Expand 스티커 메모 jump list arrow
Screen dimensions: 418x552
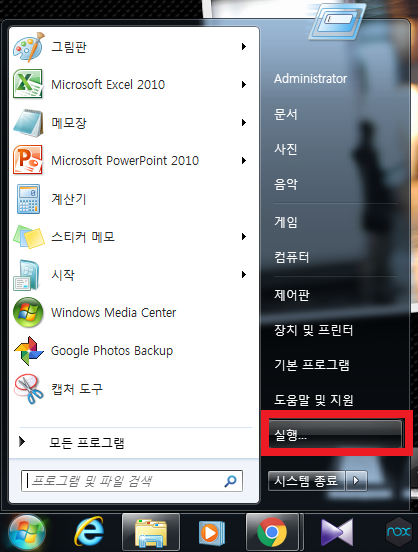[244, 237]
